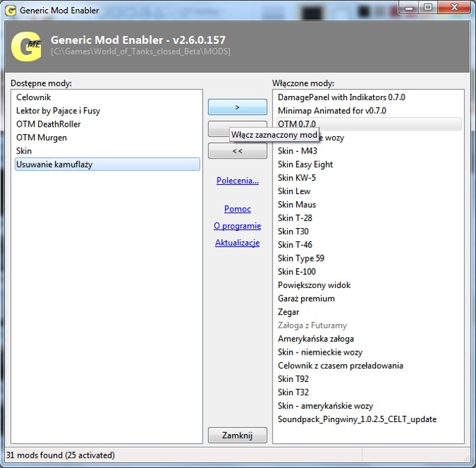
Task: Select OTM DeathRoller mod
Action: click(108, 124)
